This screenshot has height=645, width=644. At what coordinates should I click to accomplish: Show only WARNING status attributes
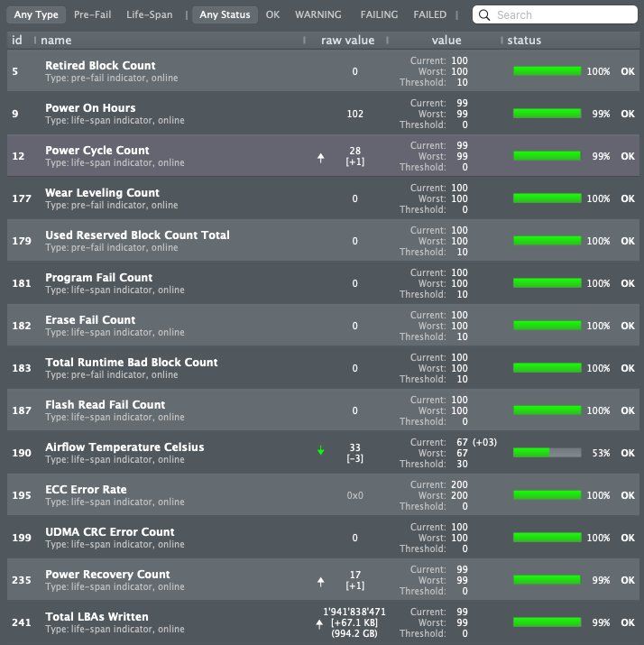318,15
